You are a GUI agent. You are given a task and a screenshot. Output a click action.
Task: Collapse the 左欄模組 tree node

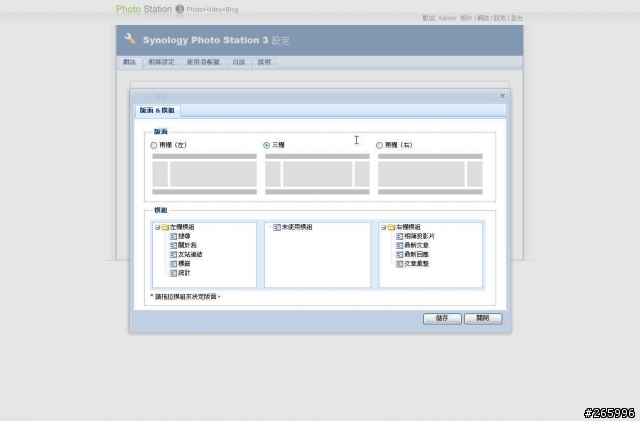157,227
